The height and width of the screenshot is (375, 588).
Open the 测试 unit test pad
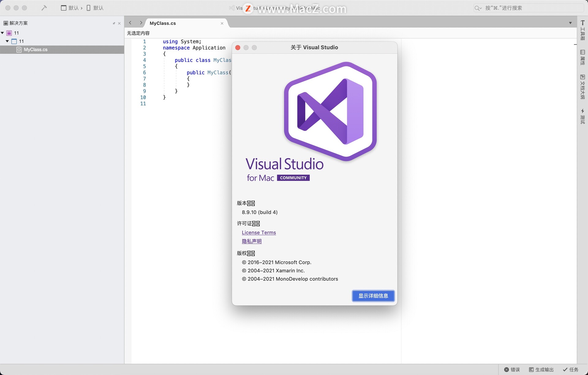click(582, 116)
